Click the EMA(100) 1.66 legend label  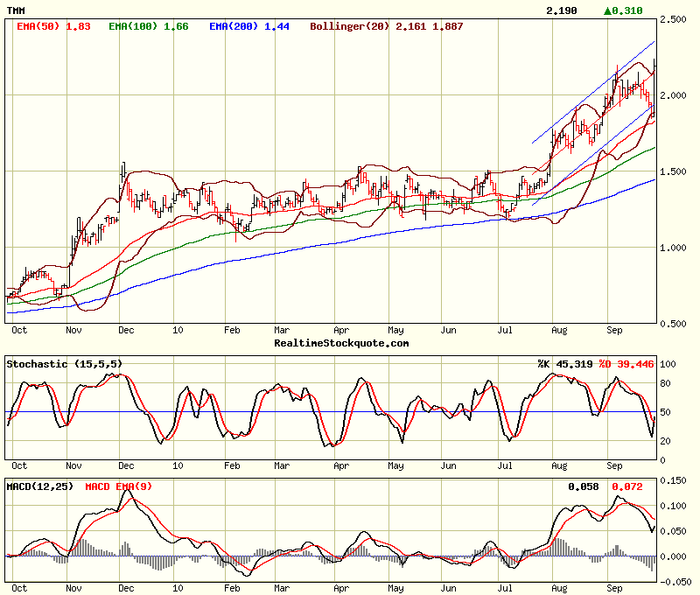click(149, 26)
